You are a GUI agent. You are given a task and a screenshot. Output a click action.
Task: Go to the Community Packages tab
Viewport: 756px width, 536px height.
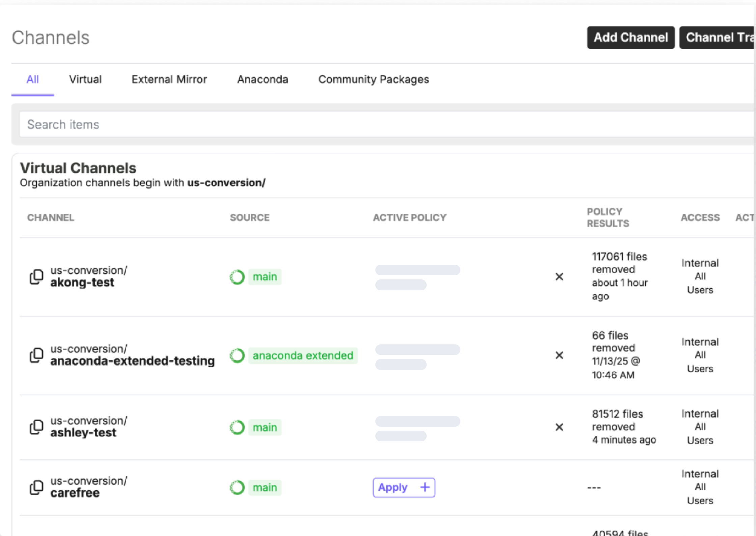373,79
